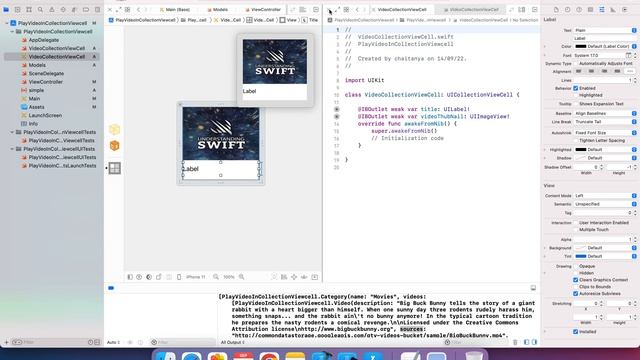640x360 pixels.
Task: Collapse the PlayVideoInCol...nViewcellTests group
Action: tap(12, 132)
